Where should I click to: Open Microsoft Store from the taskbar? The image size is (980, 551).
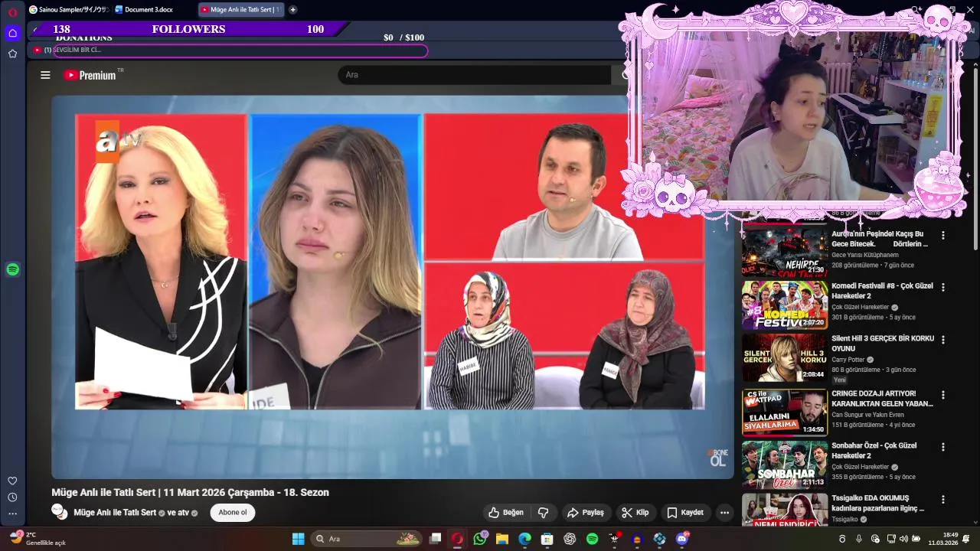click(x=547, y=539)
